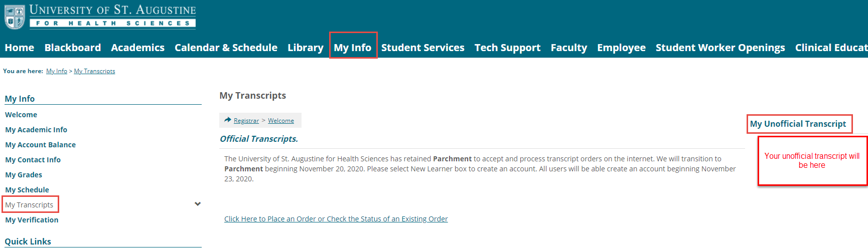The height and width of the screenshot is (249, 868).
Task: Open the My Info navigation tab
Action: click(x=353, y=48)
